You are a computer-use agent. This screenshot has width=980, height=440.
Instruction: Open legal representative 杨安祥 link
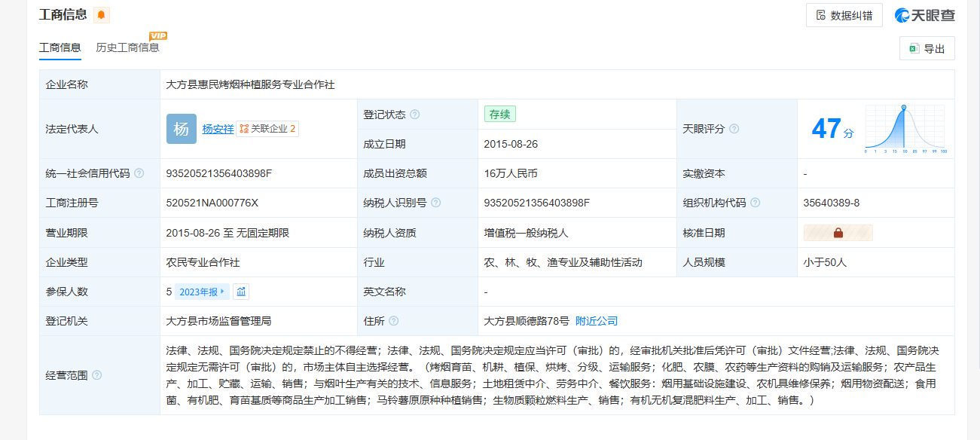218,129
